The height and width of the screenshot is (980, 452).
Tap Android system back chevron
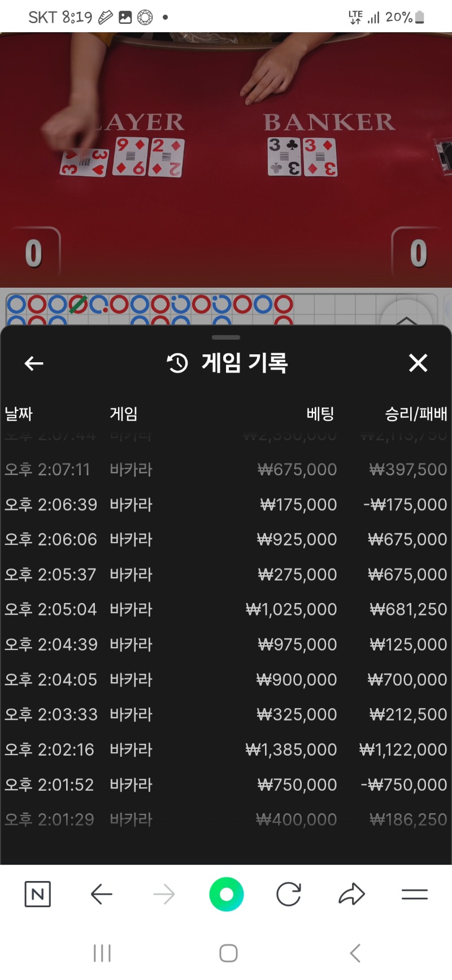355,953
